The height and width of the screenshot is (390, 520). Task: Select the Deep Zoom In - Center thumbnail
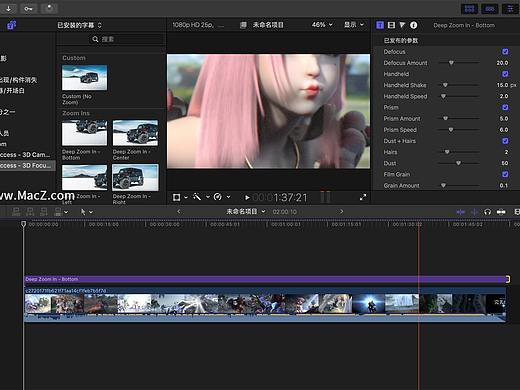[x=135, y=133]
